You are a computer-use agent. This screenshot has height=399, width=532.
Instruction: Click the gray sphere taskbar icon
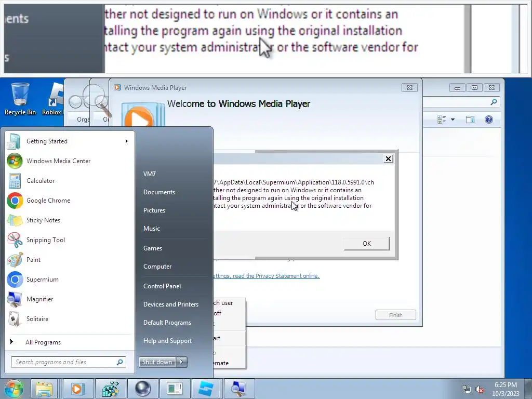(x=142, y=389)
